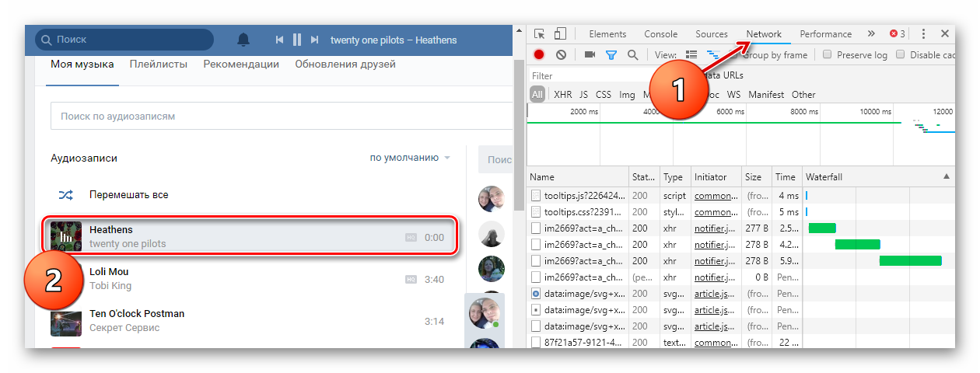Click the shuffle icon beside Перемешать все
This screenshot has width=980, height=373.
[x=66, y=195]
